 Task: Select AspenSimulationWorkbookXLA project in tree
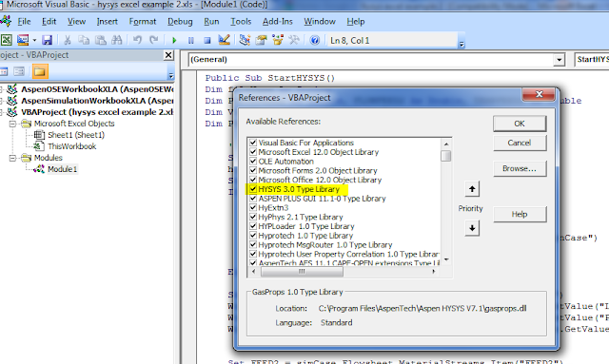pos(97,101)
